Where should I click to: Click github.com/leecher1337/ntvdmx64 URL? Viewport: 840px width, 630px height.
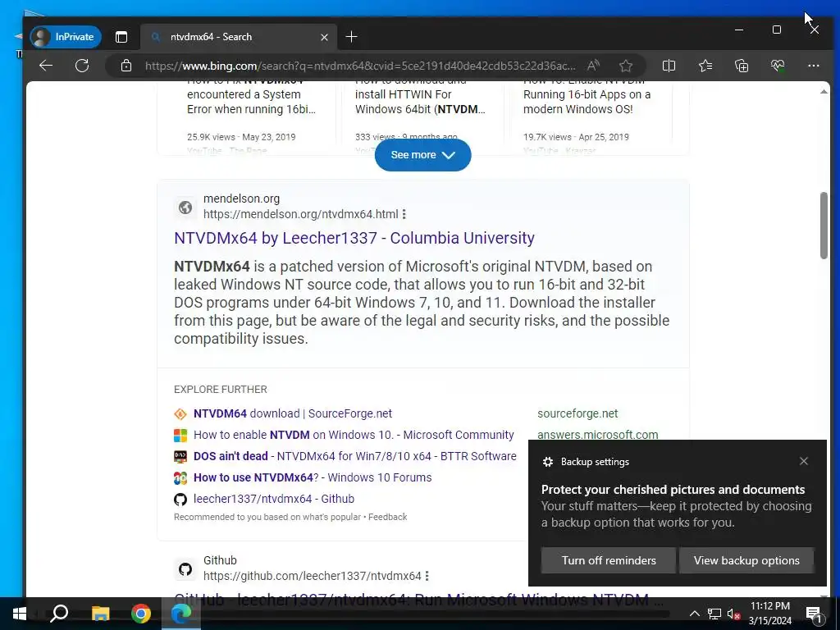313,577
